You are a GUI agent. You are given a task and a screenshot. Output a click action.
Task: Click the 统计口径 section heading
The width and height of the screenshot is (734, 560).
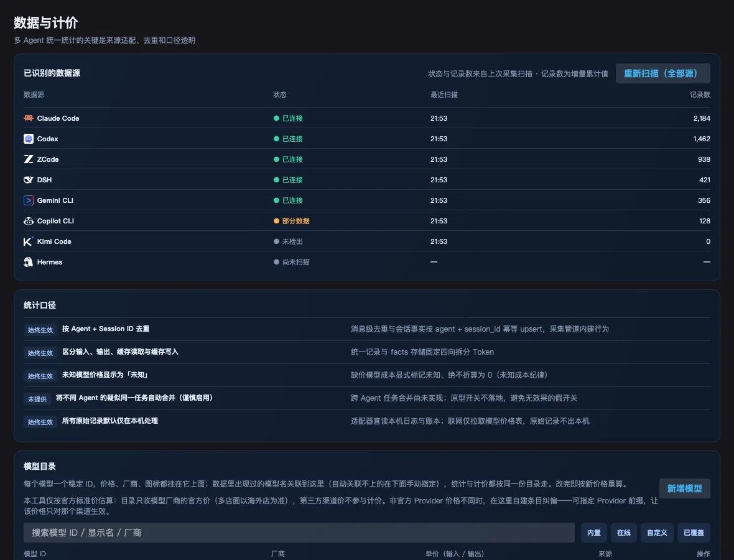coord(40,306)
